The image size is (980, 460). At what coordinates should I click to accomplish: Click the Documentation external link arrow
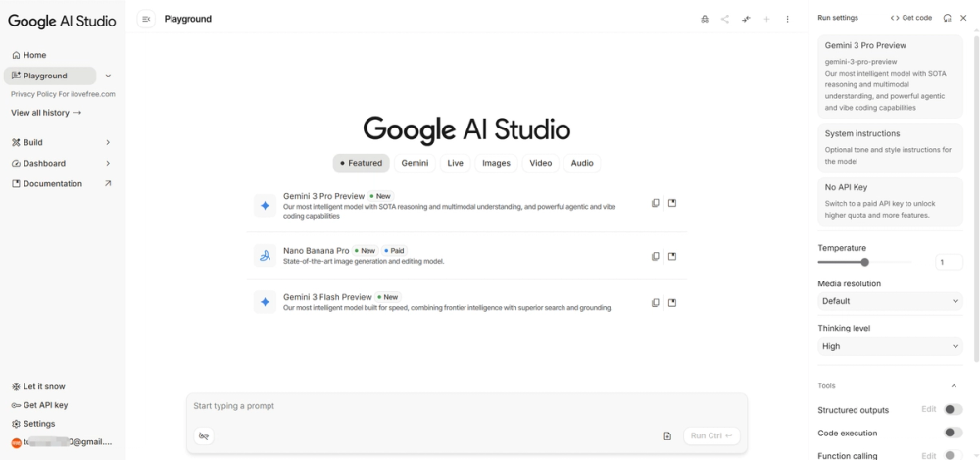[108, 183]
